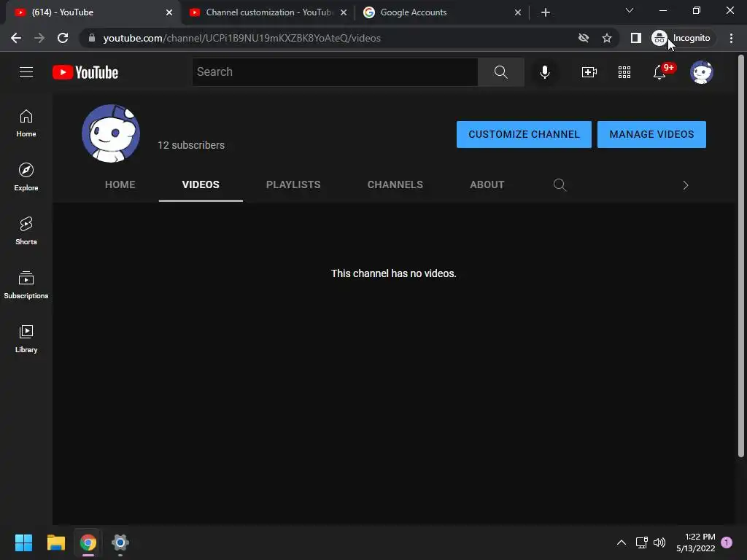747x560 pixels.
Task: Click the CUSTOMIZE CHANNEL button
Action: coord(524,134)
